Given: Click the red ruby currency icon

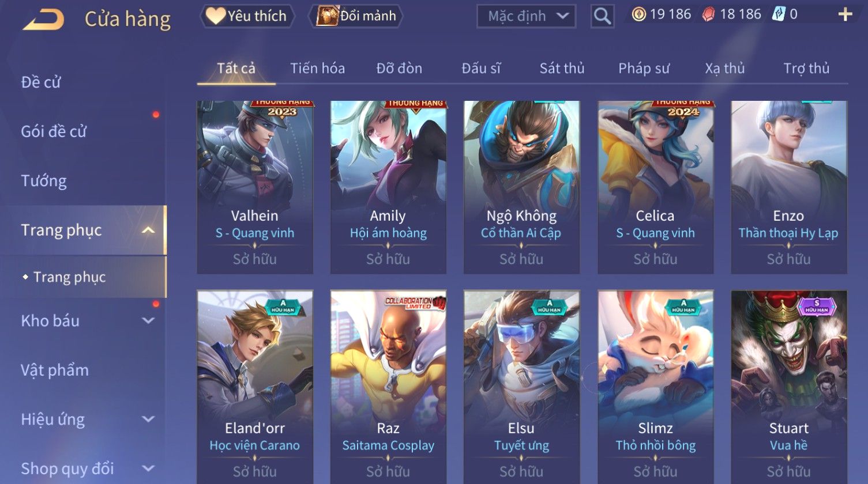Looking at the screenshot, I should point(708,15).
